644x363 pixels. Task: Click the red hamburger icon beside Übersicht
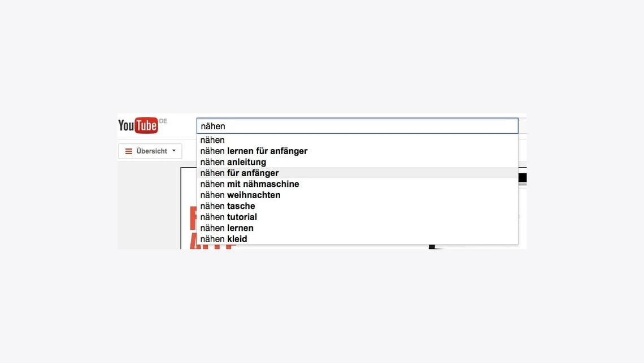[129, 151]
